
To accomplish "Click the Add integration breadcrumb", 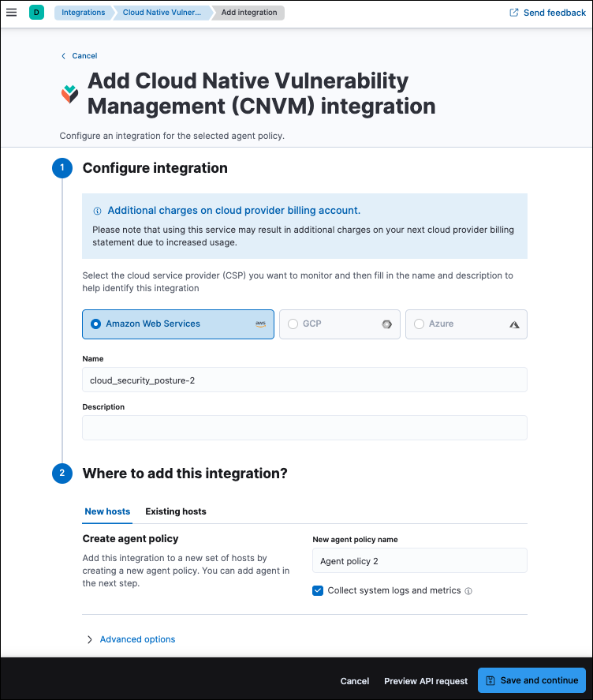I will pos(248,12).
